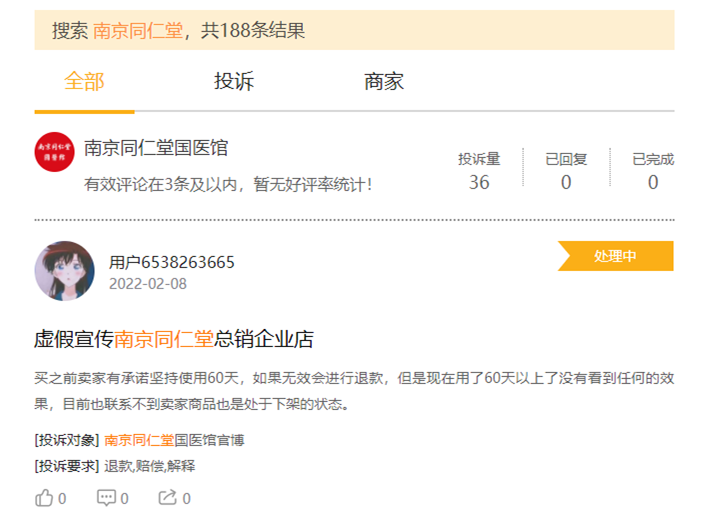Click the 投诉量 count 36
Viewport: 707px width, 519px height.
(479, 182)
